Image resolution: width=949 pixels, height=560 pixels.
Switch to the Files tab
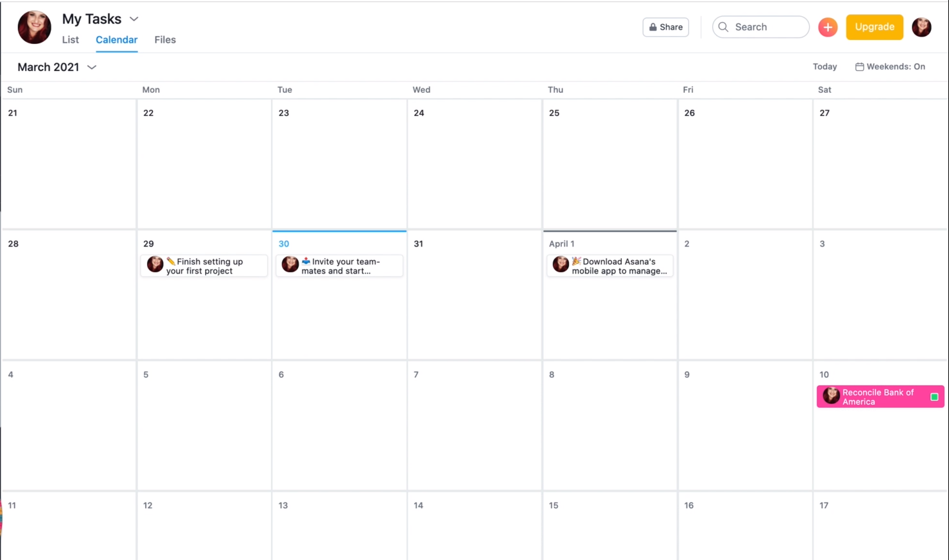pos(165,39)
